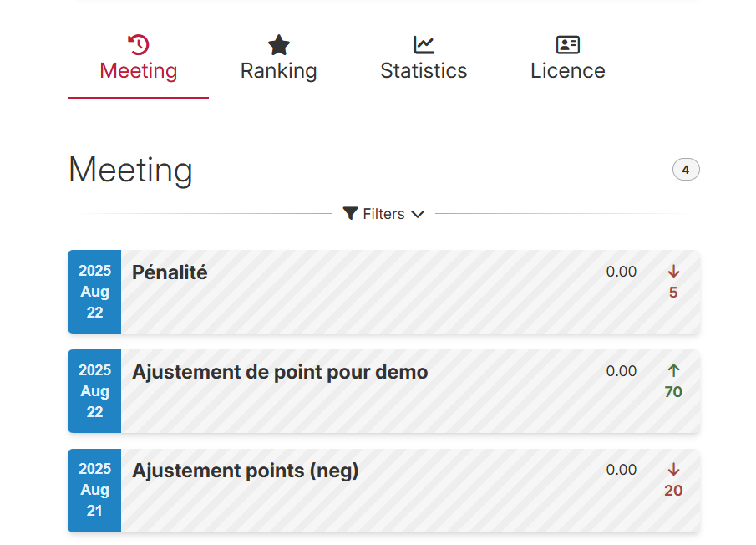Screen dimensions: 756x545
Task: Select Ajustement points (neg) entry
Action: 245,471
